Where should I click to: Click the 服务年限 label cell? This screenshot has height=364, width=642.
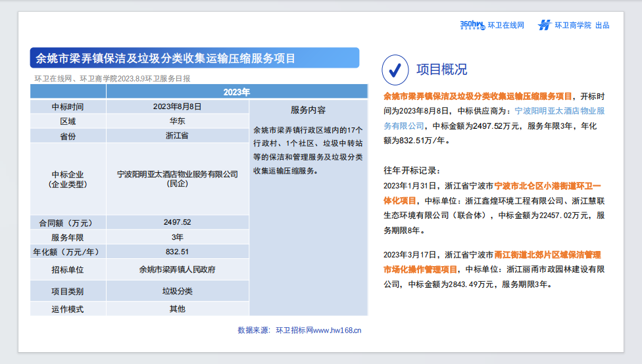(x=68, y=238)
